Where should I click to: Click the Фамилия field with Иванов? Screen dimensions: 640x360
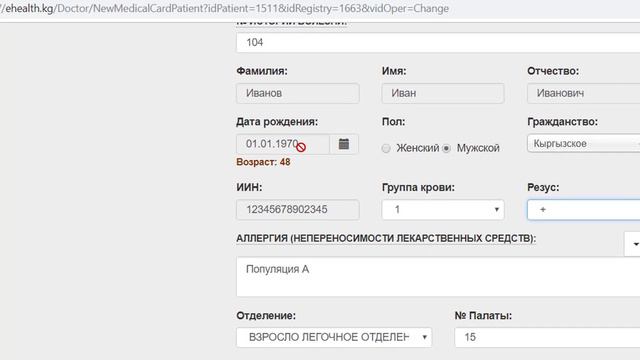[x=298, y=93]
